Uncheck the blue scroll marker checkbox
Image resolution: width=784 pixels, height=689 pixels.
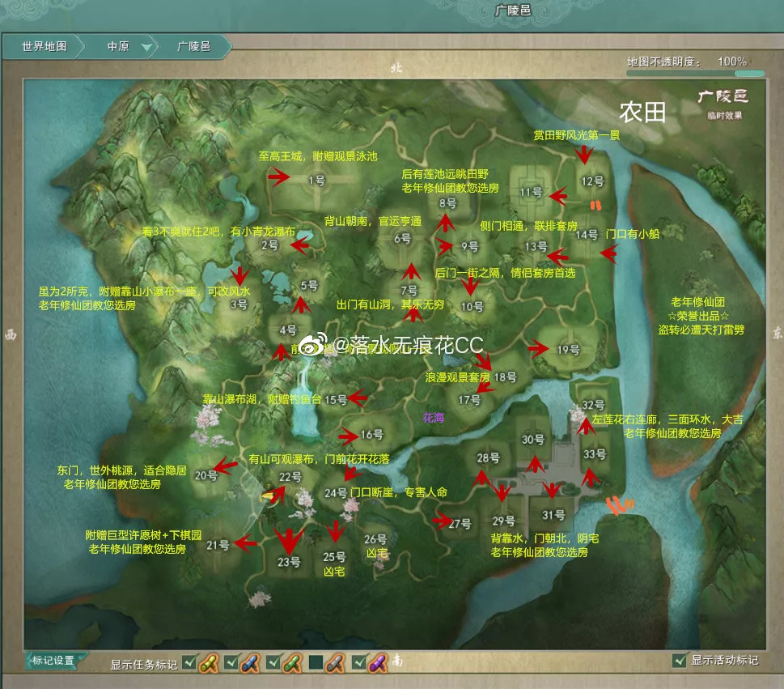click(x=231, y=662)
